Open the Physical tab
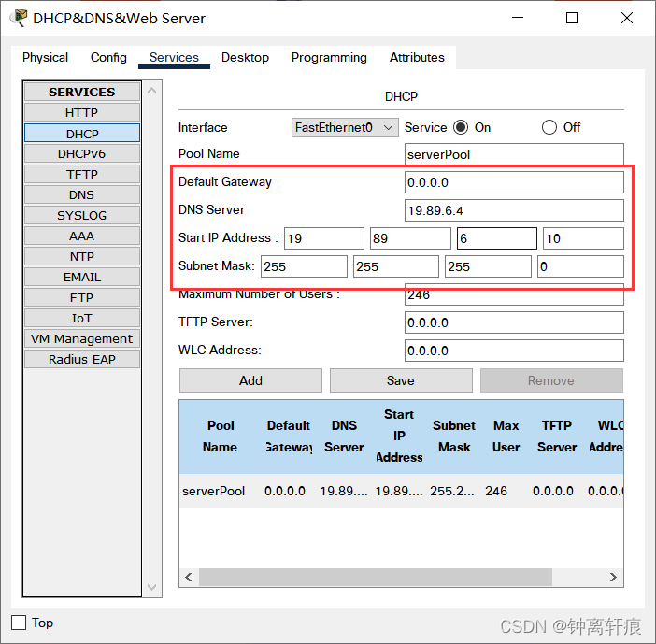The image size is (656, 644). [x=45, y=57]
